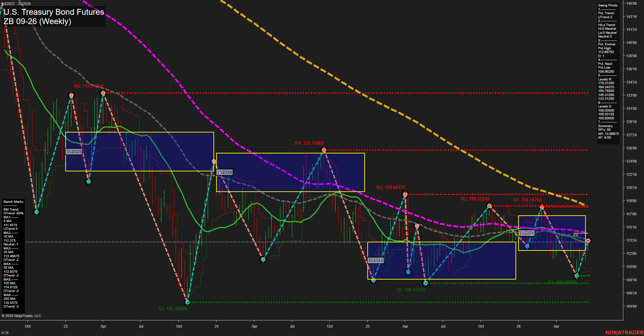Click the R5: 133.31250 resistance label
The image size is (644, 336).
[89, 86]
